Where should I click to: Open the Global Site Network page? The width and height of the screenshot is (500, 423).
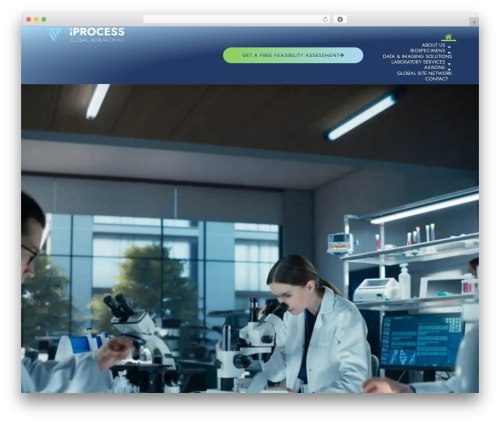coord(424,73)
